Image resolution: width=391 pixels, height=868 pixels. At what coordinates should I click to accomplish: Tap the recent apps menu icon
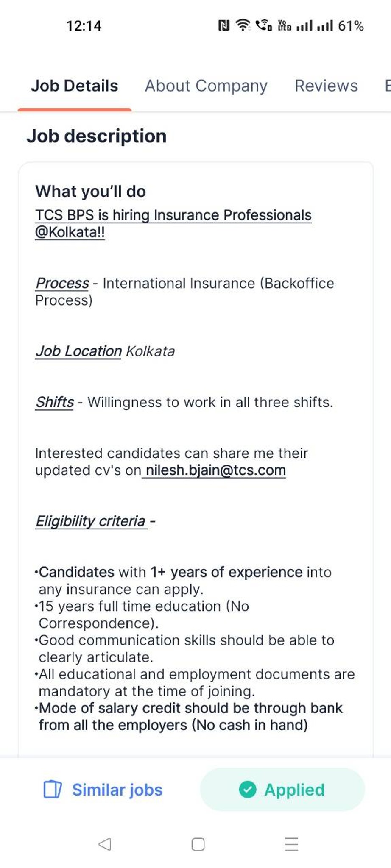291,844
